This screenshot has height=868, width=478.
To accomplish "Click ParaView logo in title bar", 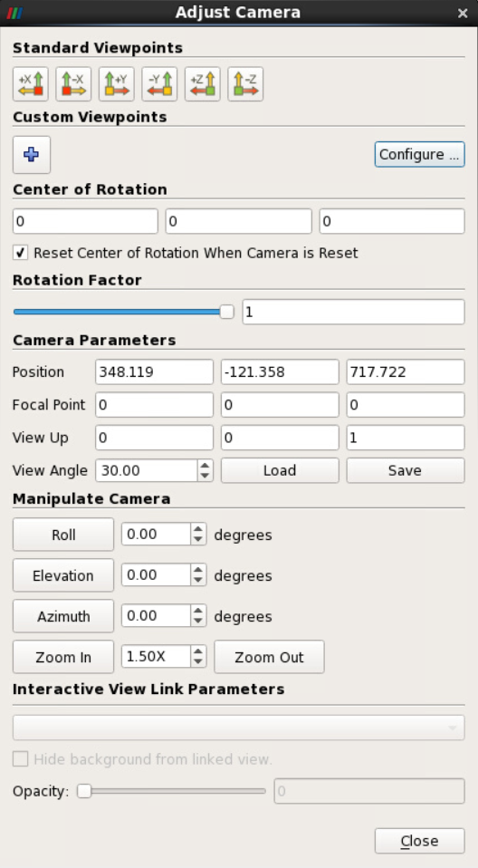I will (x=14, y=13).
